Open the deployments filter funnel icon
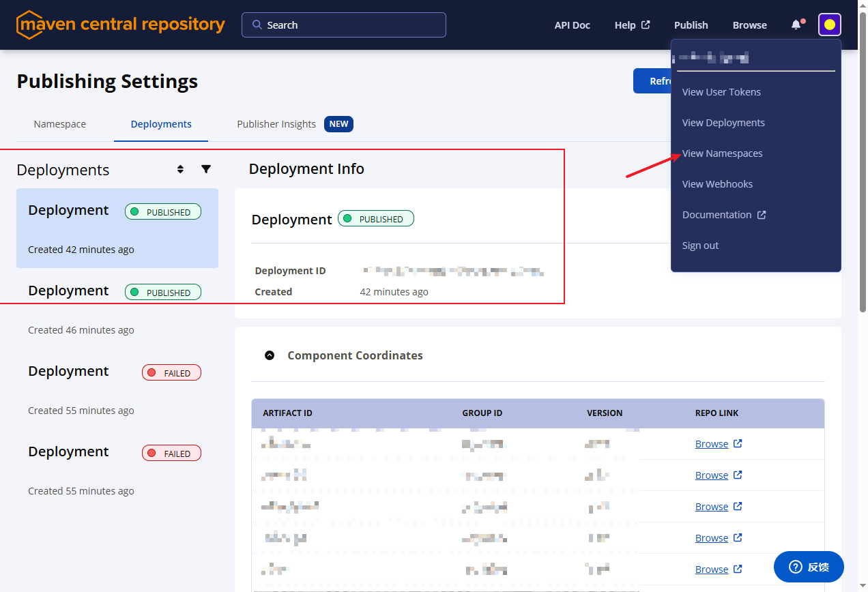Screen dimensions: 868x592 click(206, 169)
